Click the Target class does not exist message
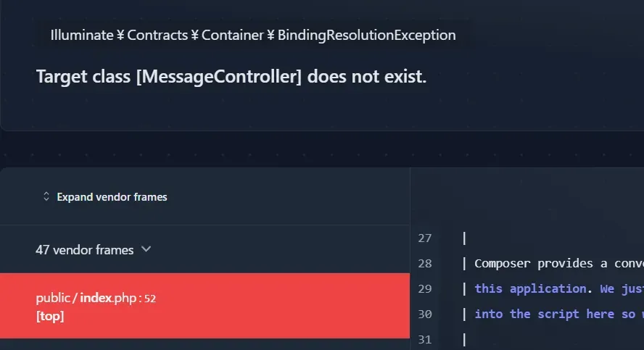 [231, 76]
